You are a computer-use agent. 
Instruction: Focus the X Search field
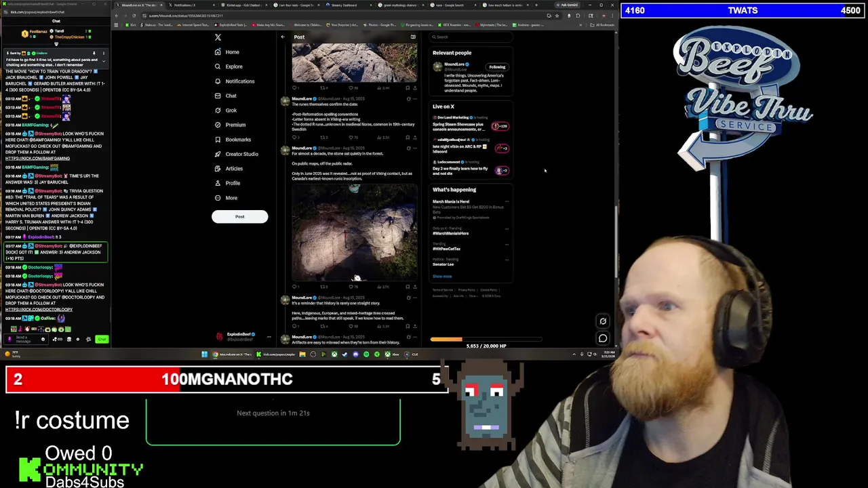point(471,37)
